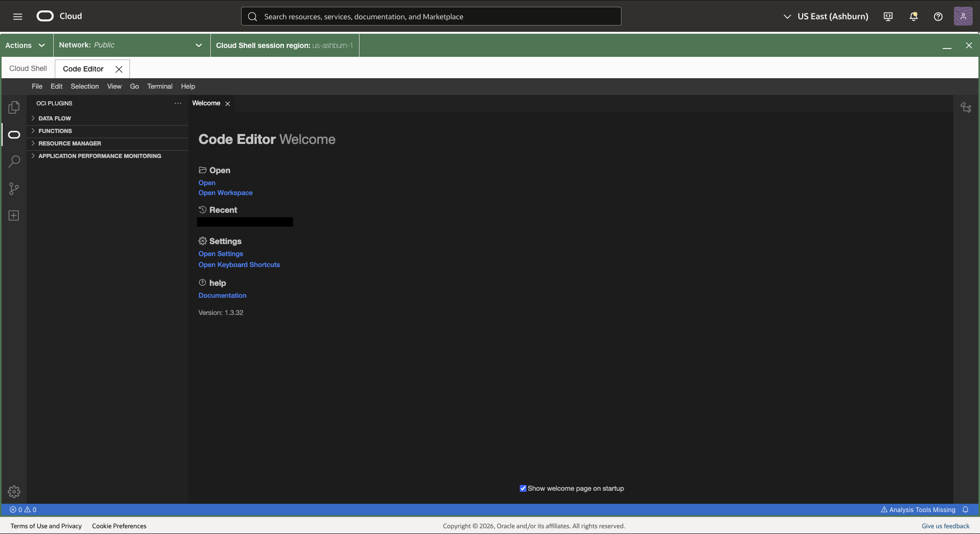Open the Explorer files view icon
This screenshot has width=980, height=534.
[14, 107]
